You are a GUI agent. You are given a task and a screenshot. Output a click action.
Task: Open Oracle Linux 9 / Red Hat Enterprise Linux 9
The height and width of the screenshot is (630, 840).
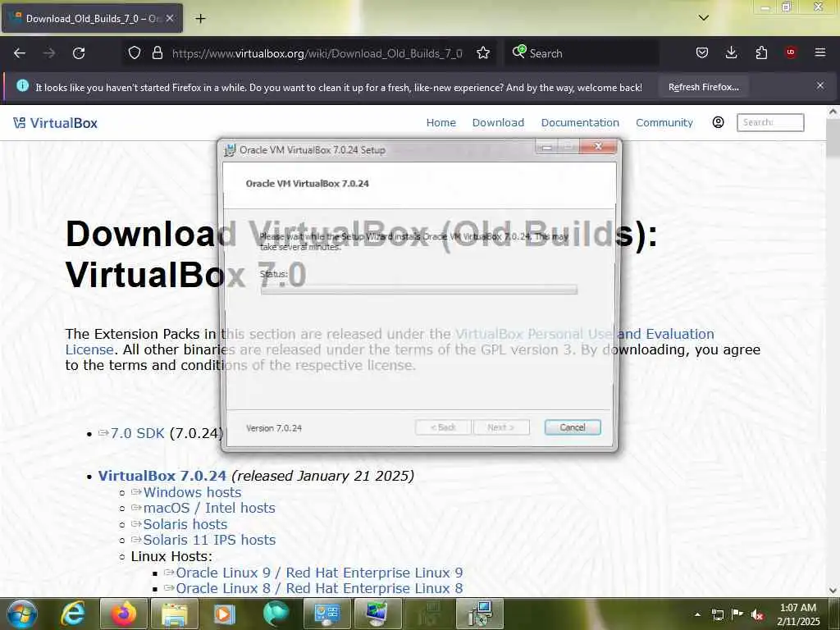point(319,573)
